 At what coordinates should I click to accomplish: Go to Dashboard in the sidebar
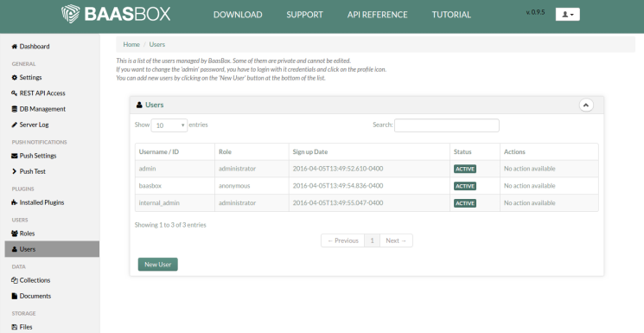(35, 47)
